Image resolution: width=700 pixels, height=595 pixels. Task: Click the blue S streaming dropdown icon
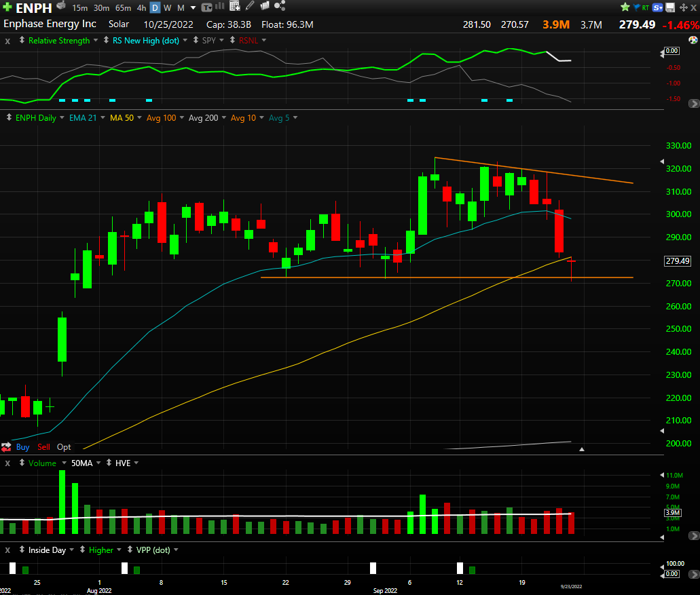[x=658, y=7]
